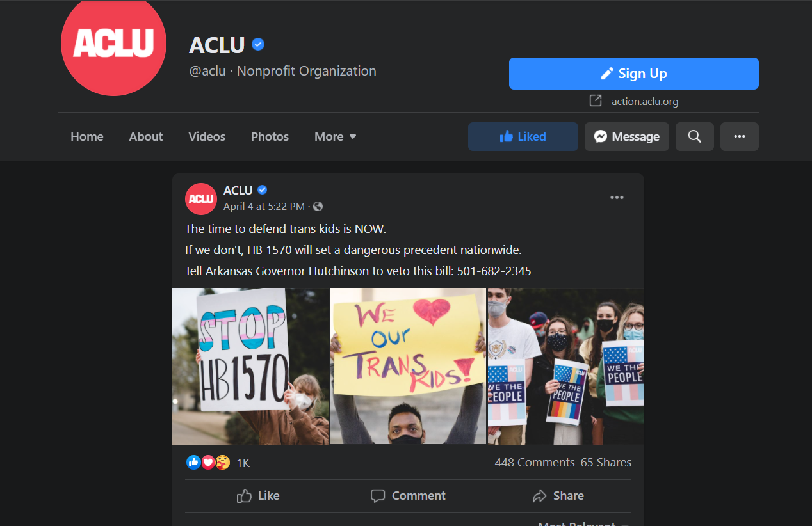
Task: Go to the About tab
Action: coord(146,136)
